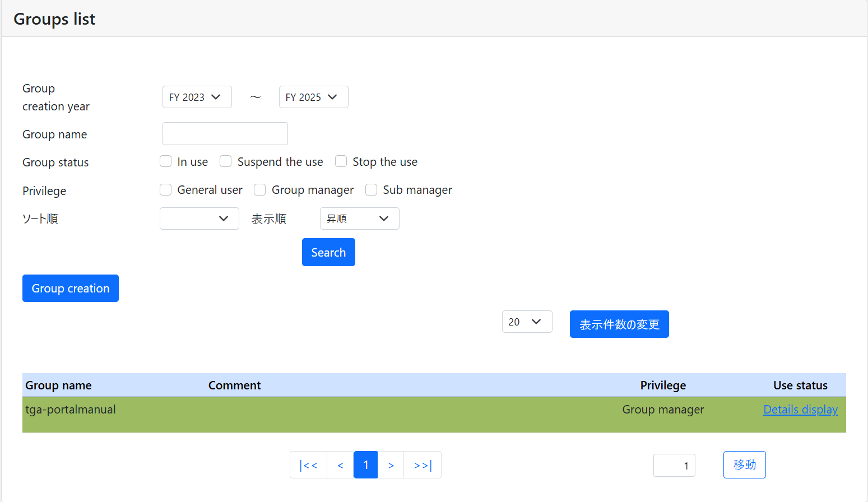Enable the Stop the use checkbox
Image resolution: width=868 pixels, height=502 pixels.
tap(341, 162)
